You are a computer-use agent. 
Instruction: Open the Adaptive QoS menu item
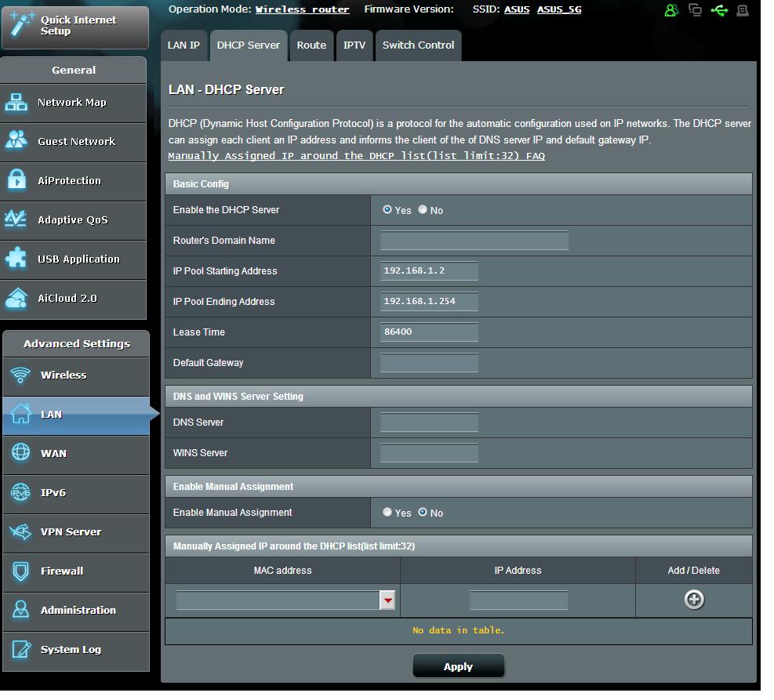74,220
